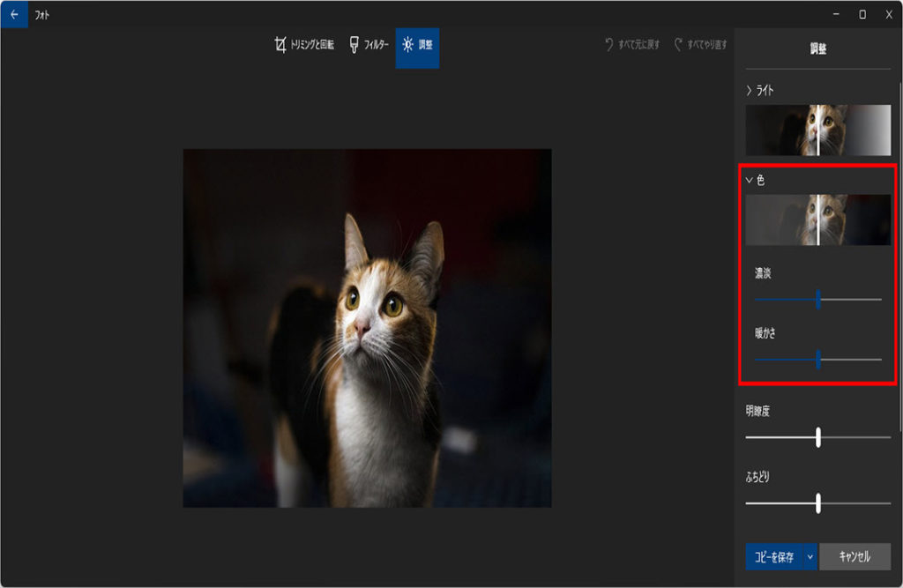Click the すべてやり直す redo all icon

click(x=678, y=45)
